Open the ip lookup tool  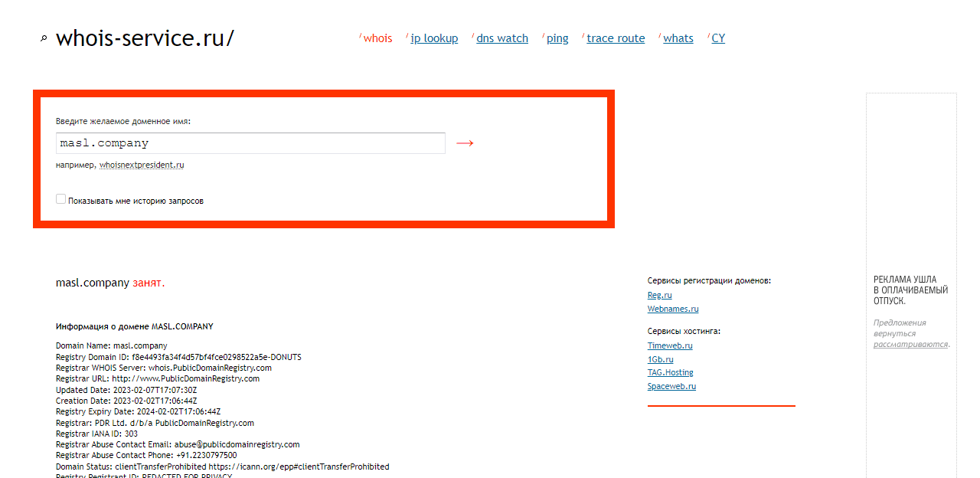tap(434, 38)
